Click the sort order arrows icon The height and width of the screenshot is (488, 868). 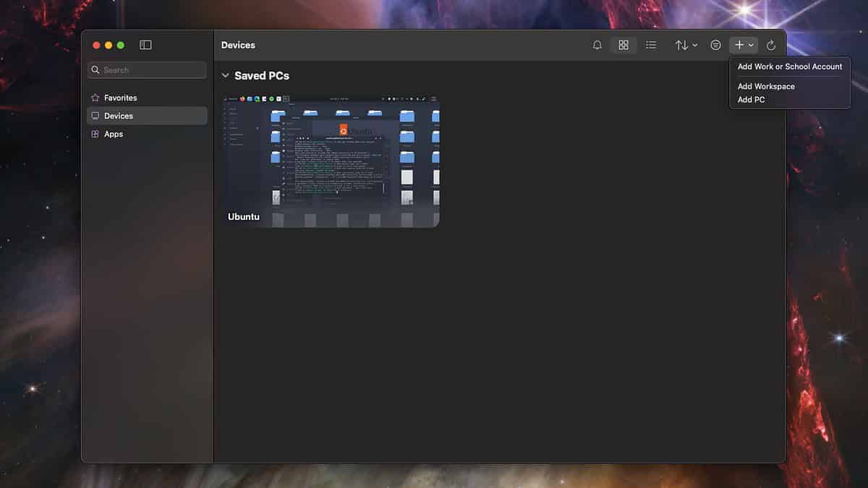pos(682,45)
